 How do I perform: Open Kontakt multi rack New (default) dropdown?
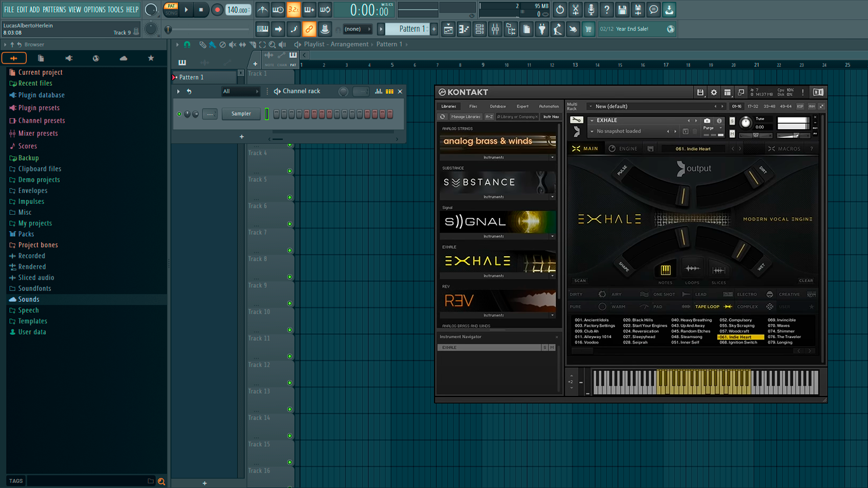pyautogui.click(x=656, y=106)
